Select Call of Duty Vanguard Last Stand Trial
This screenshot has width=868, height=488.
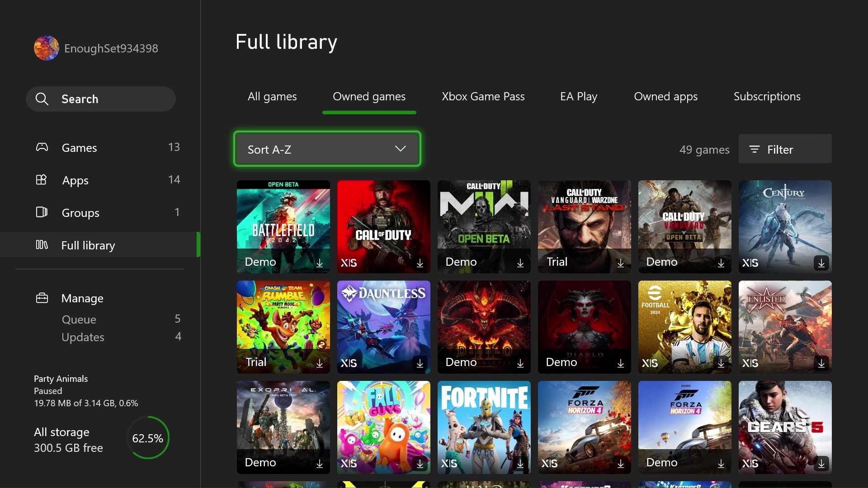[585, 227]
